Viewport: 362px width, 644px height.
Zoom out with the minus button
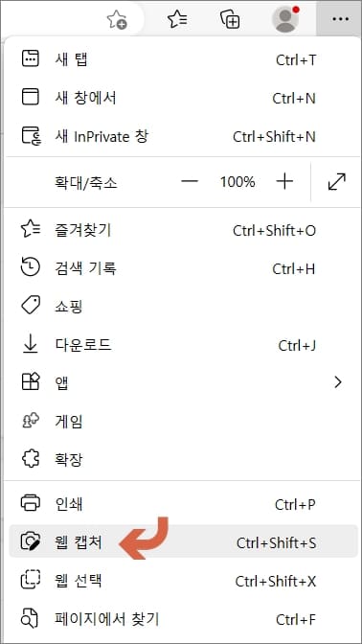coord(190,181)
